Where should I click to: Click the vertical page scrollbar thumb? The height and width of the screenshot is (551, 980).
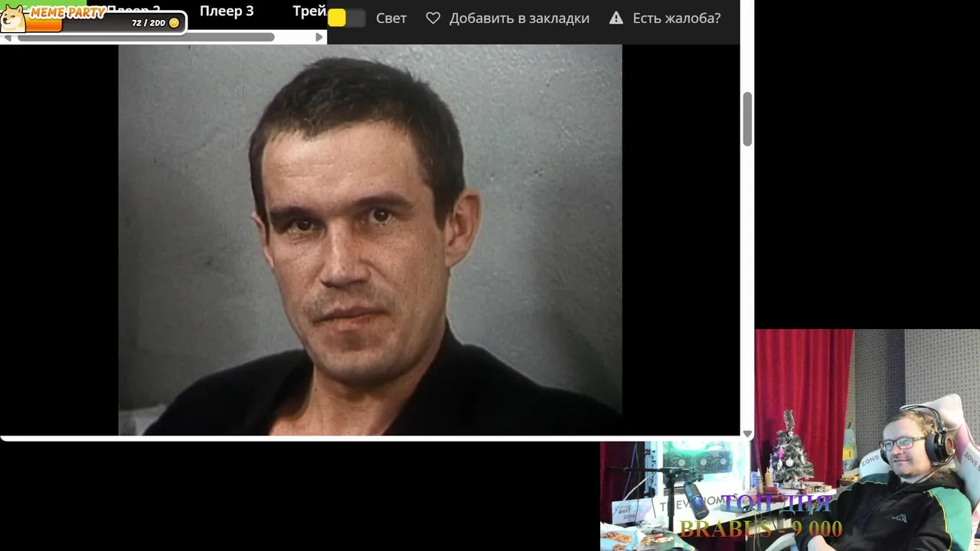747,119
